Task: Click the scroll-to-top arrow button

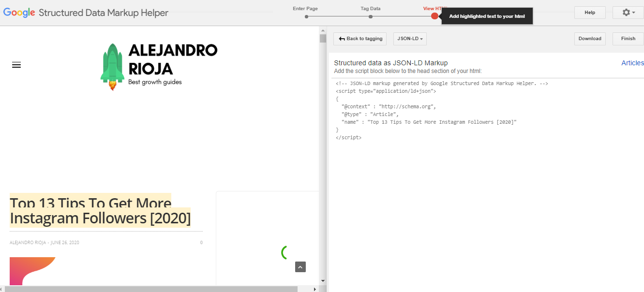Action: (x=300, y=267)
